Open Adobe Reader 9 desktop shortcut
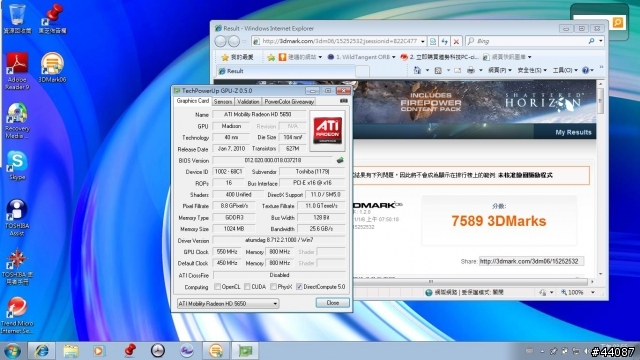The image size is (640, 360). point(17,71)
